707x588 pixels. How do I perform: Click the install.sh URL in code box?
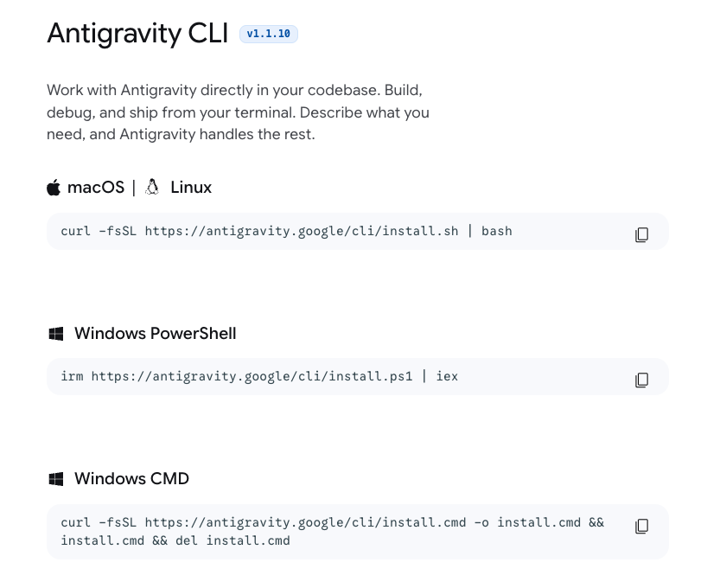301,231
